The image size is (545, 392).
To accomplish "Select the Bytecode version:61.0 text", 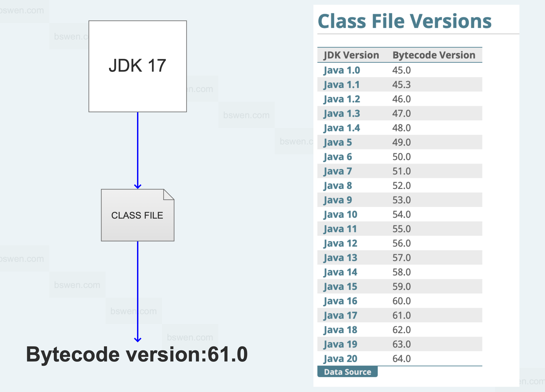I will pyautogui.click(x=137, y=354).
